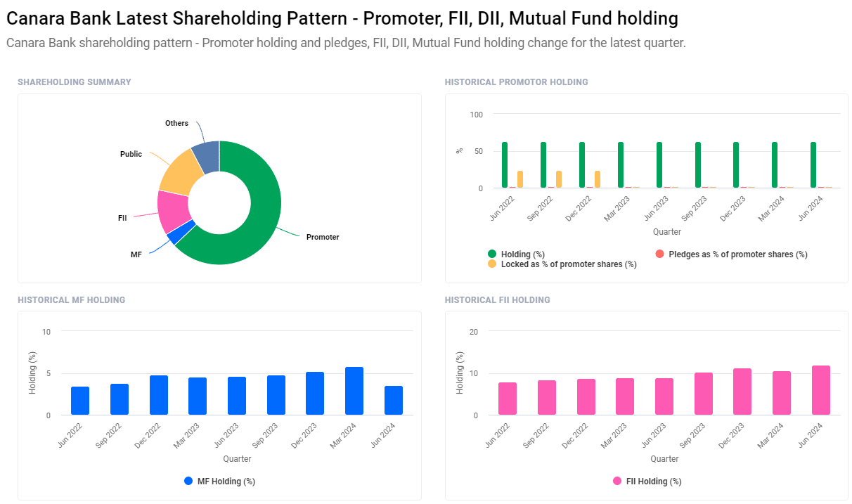
Task: Select the Mar 2023 pink FII holding bar
Action: 625,396
